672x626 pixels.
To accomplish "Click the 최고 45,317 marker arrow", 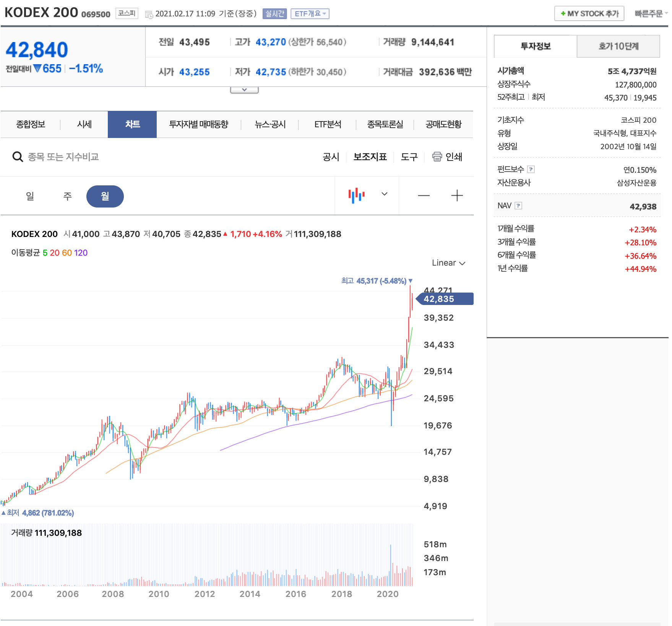I will 410,281.
